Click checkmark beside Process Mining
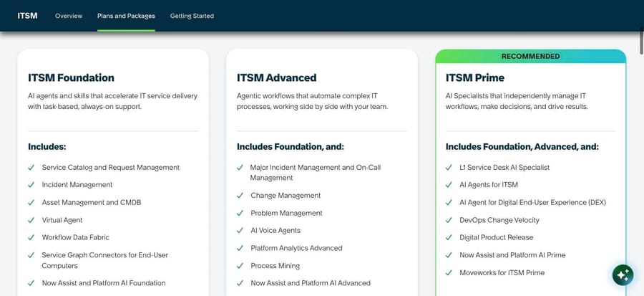Image resolution: width=644 pixels, height=296 pixels. point(240,266)
